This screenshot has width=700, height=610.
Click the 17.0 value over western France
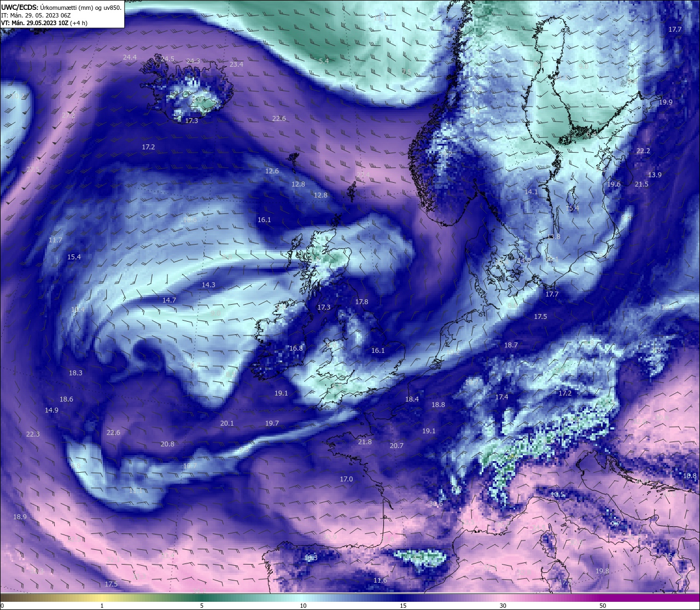click(346, 479)
